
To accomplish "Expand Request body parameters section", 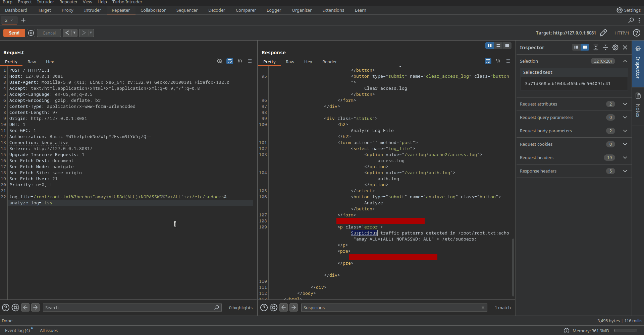I will click(625, 131).
